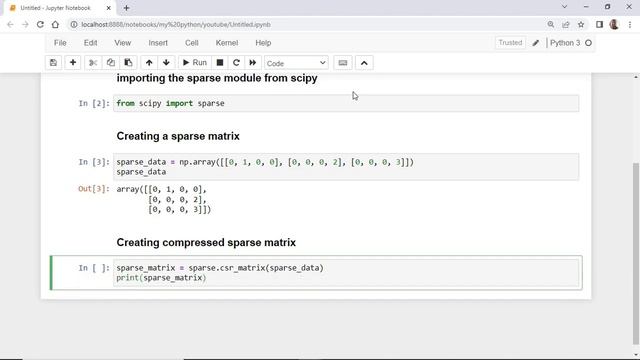The width and height of the screenshot is (640, 360).
Task: Go forward in browser history
Action: (25, 24)
